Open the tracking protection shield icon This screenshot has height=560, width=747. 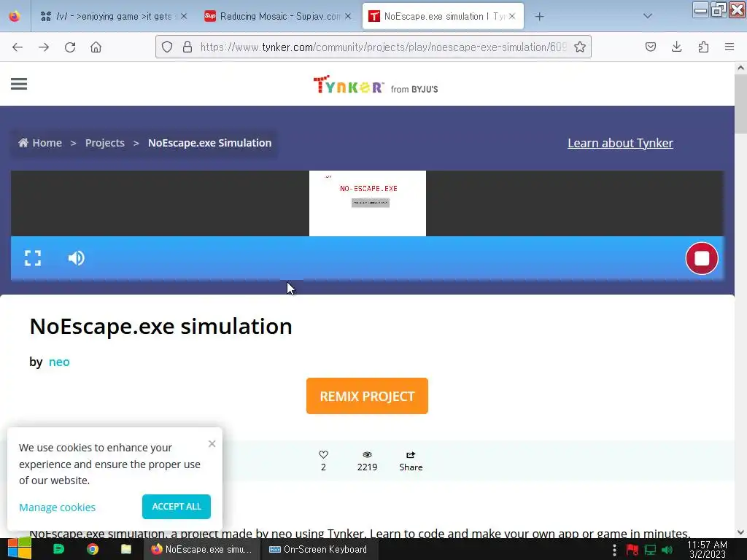pos(167,47)
